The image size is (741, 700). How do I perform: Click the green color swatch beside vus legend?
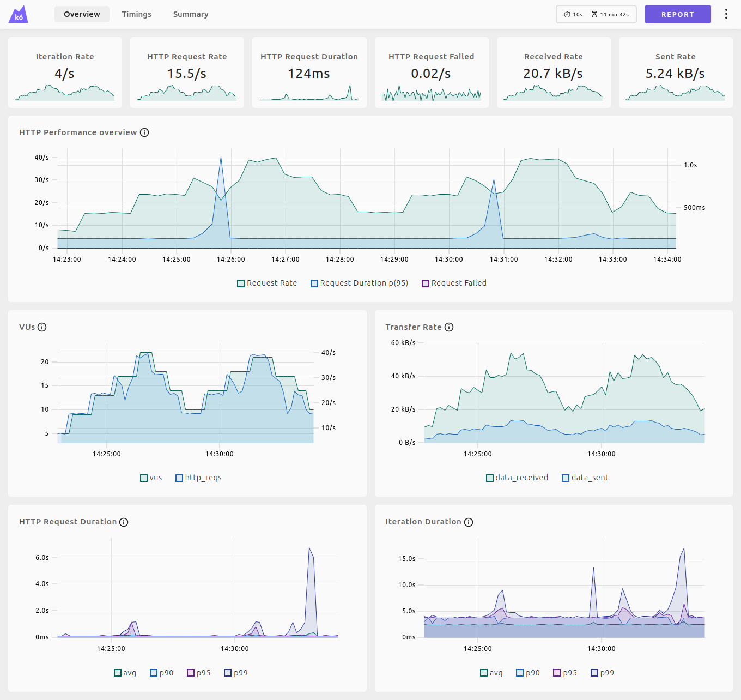(144, 478)
